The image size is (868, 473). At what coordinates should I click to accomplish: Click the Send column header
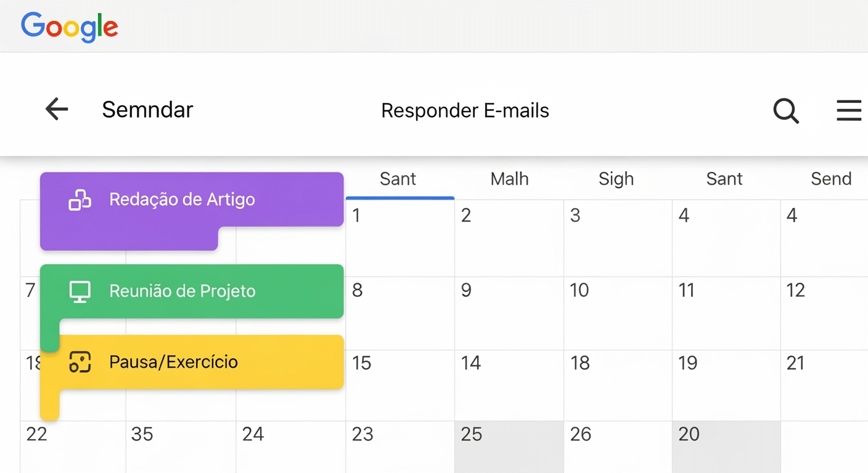coord(831,179)
